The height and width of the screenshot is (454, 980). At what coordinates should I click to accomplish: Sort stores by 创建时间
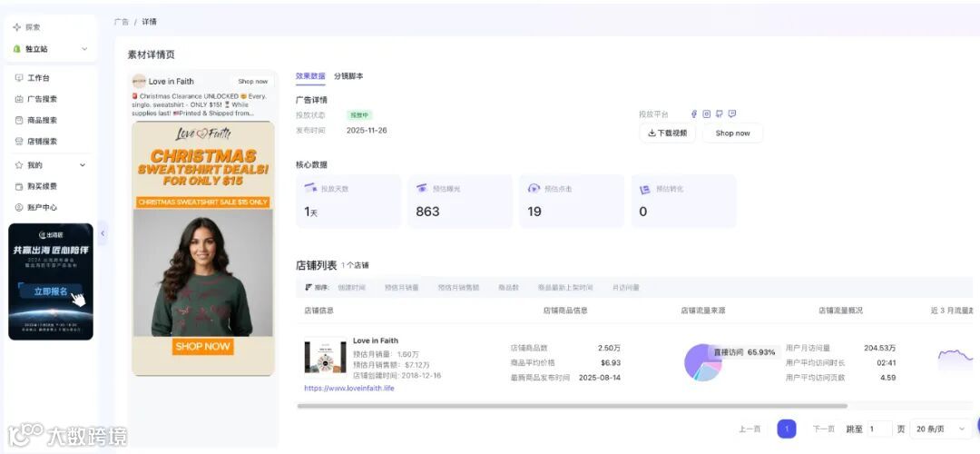click(351, 288)
